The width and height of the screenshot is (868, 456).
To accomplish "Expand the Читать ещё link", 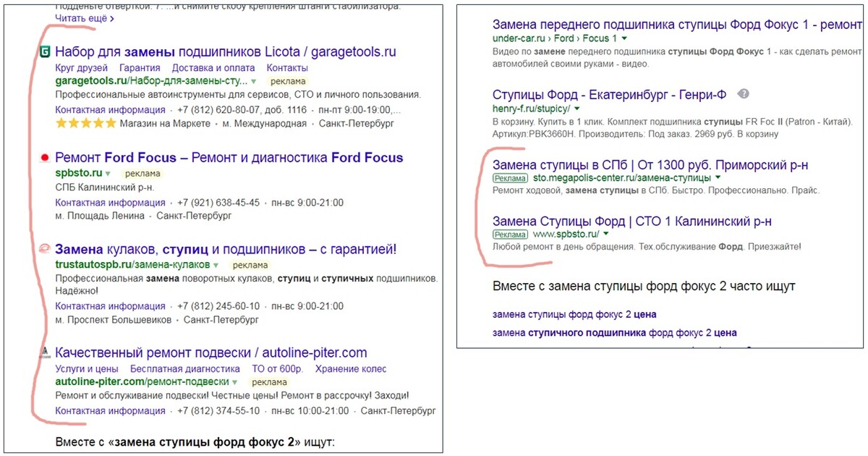I will [x=85, y=18].
